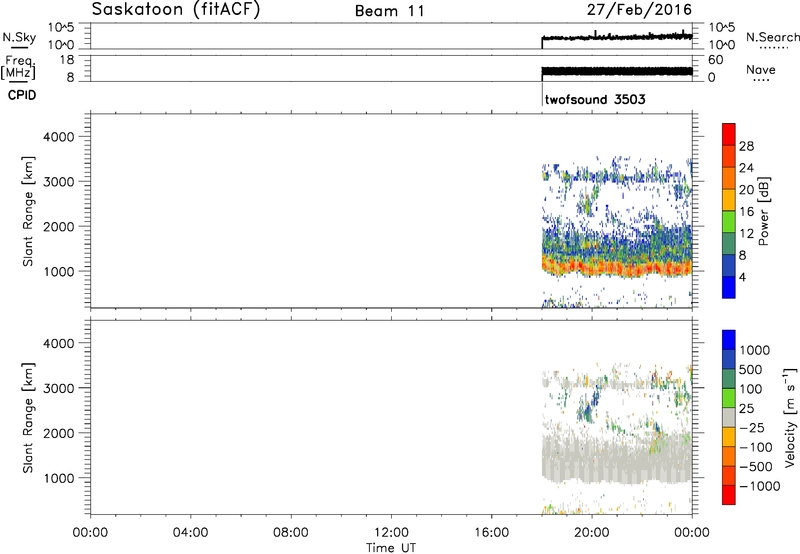Click the 'Slant Range [km]' label of velocity panel
Image resolution: width=800 pixels, height=554 pixels.
pyautogui.click(x=28, y=418)
